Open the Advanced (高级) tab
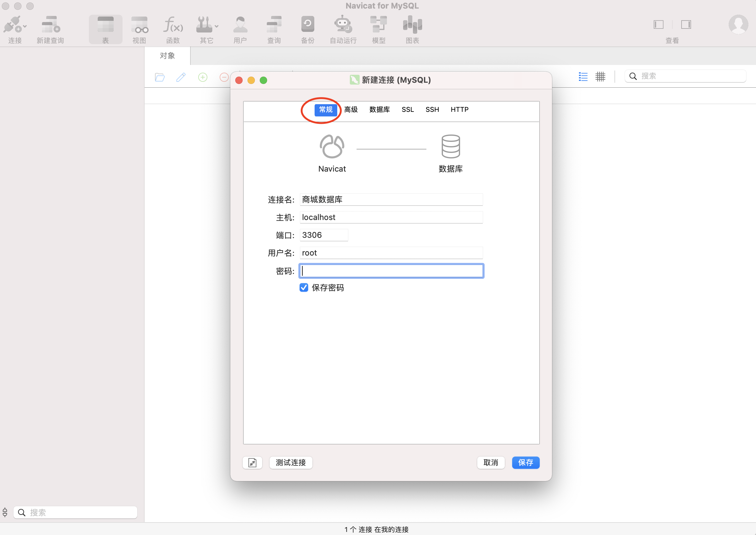The image size is (756, 535). click(x=351, y=110)
